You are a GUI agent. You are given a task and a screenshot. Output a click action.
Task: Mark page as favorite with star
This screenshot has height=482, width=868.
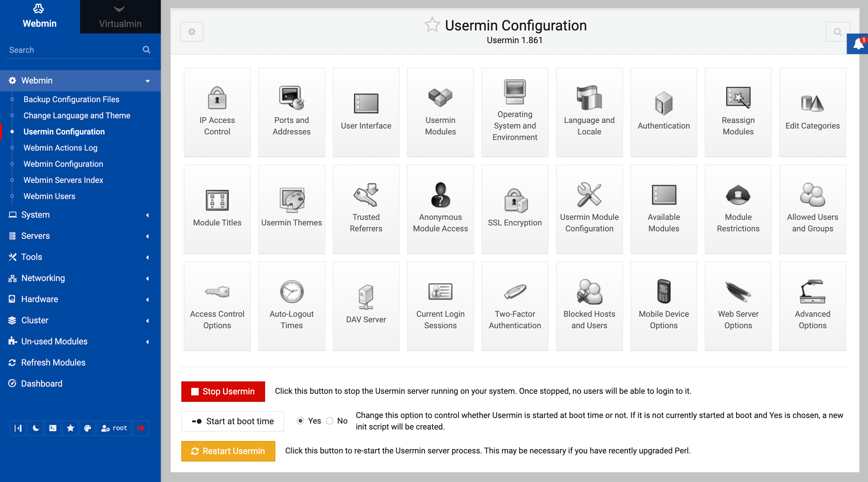point(432,25)
